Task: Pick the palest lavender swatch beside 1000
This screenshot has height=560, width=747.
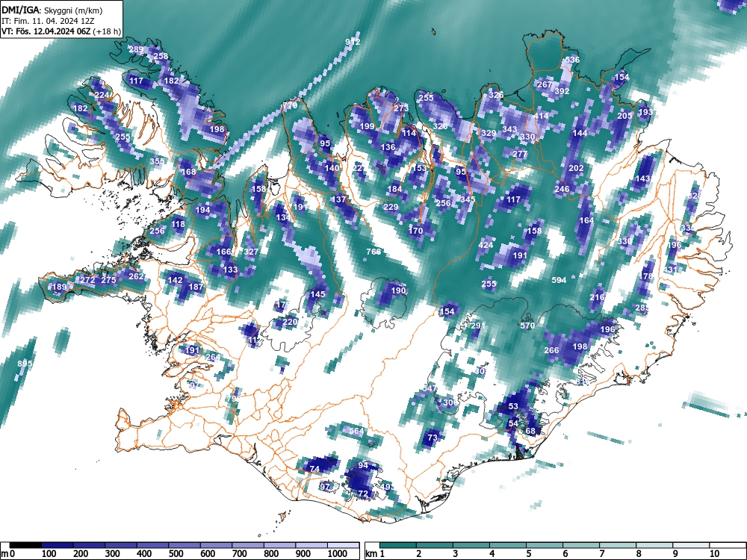Action: click(x=343, y=545)
